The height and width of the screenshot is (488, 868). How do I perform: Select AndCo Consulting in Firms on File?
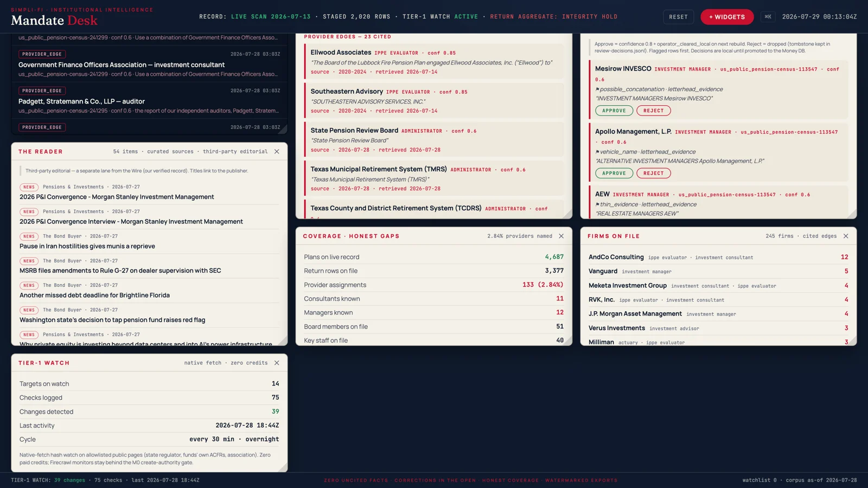(718, 258)
